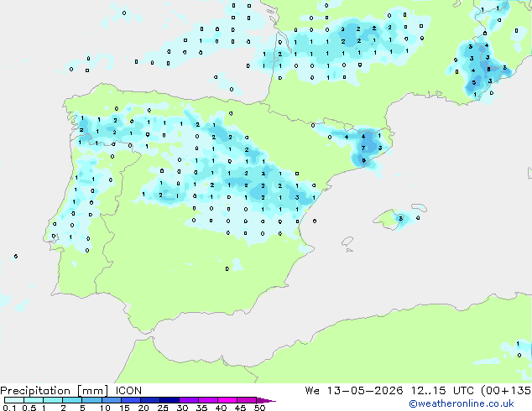
Task: Click legend tick label '25'
Action: coord(163,408)
